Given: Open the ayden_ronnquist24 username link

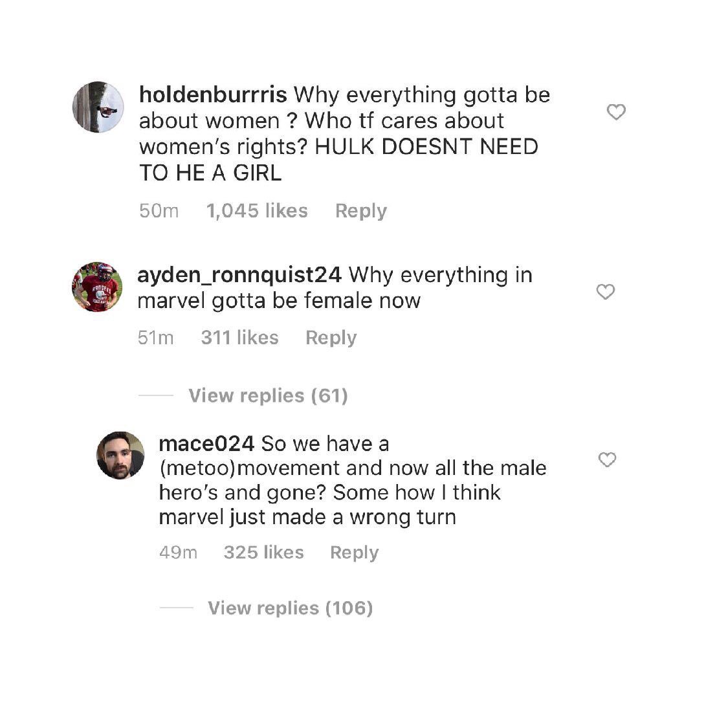Looking at the screenshot, I should (x=239, y=275).
